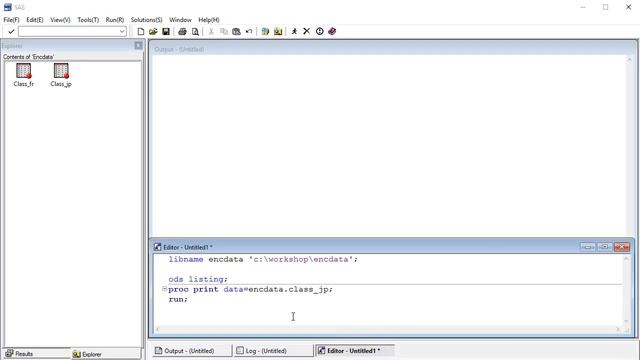Click the Output window title bar
The height and width of the screenshot is (360, 640).
coord(392,49)
